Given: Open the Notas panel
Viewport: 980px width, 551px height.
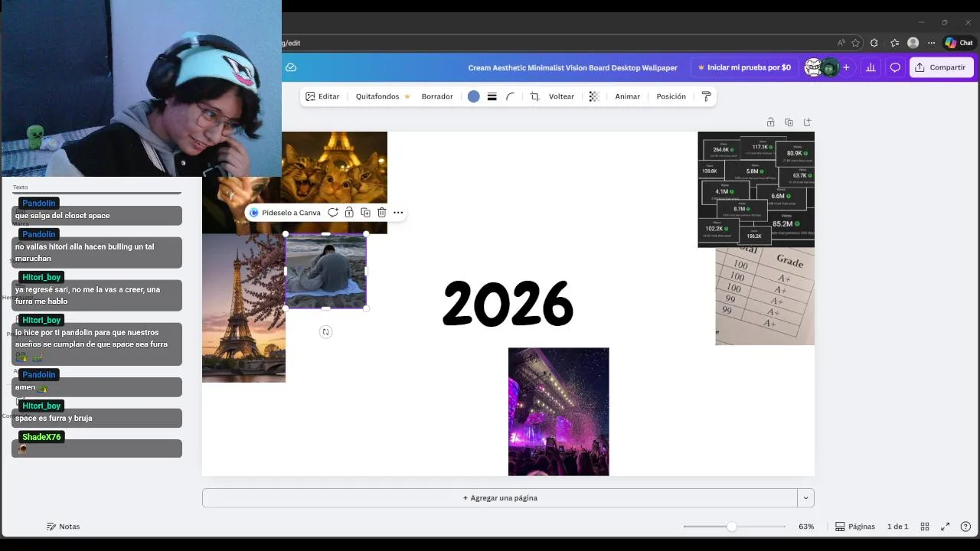Looking at the screenshot, I should coord(63,527).
